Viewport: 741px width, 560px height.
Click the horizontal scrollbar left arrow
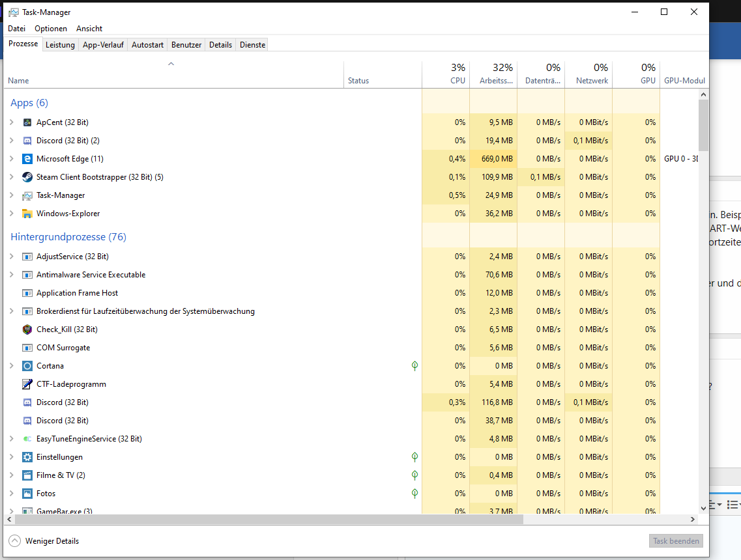point(9,520)
